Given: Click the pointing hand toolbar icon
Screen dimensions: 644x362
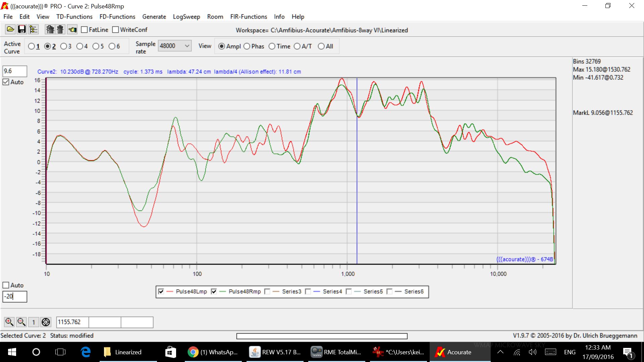Looking at the screenshot, I should coord(72,29).
